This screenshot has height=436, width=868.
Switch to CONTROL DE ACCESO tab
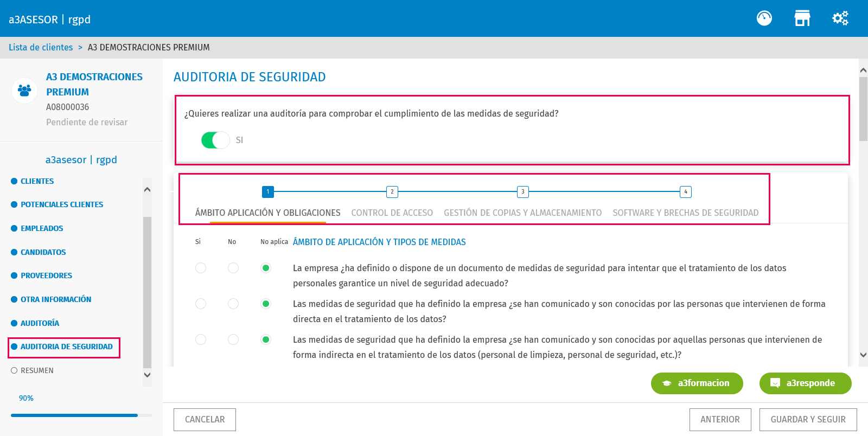392,213
